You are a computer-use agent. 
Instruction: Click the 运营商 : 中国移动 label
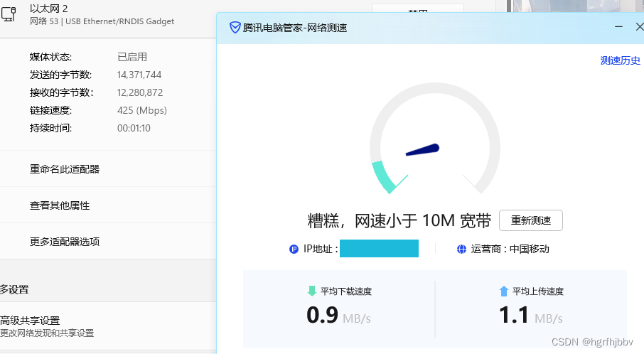(510, 249)
